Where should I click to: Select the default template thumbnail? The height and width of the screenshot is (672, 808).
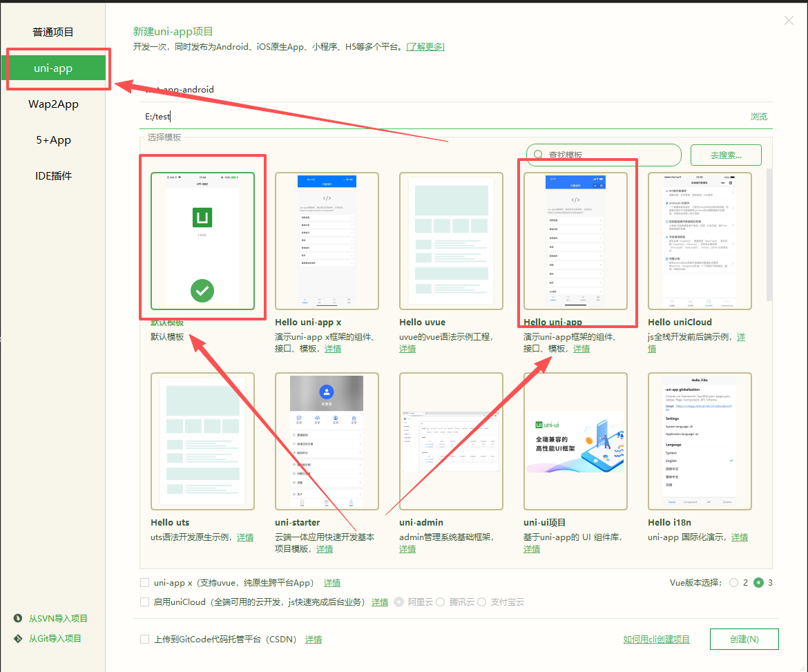click(202, 241)
